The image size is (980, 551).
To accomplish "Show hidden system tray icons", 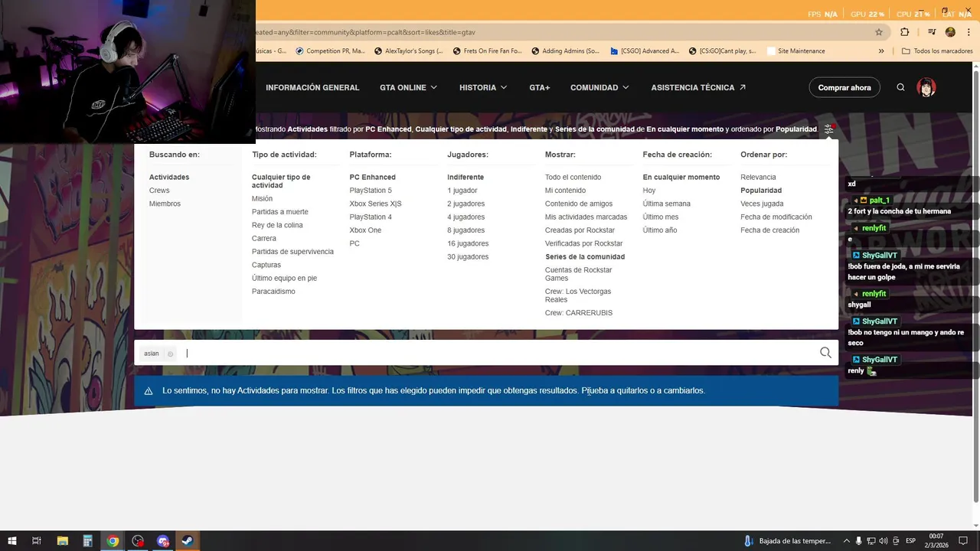I will click(x=846, y=541).
